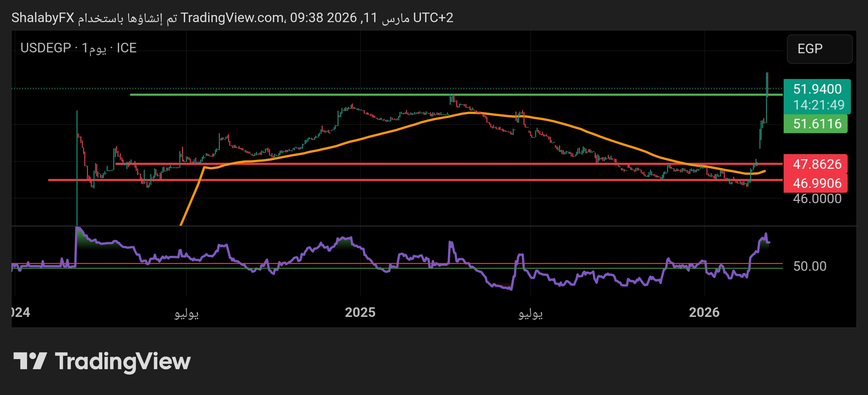Click the 47.8626 red price label
Screen dimensions: 868x395
(817, 164)
